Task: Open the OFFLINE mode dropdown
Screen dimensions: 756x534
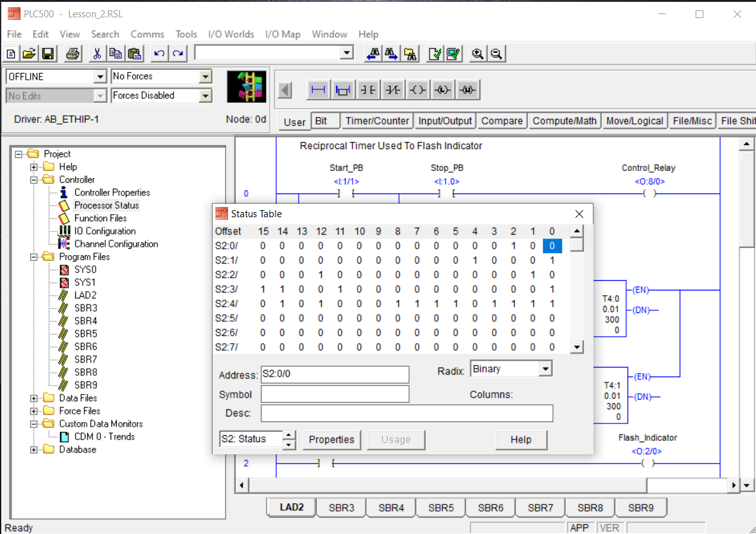Action: [x=100, y=76]
